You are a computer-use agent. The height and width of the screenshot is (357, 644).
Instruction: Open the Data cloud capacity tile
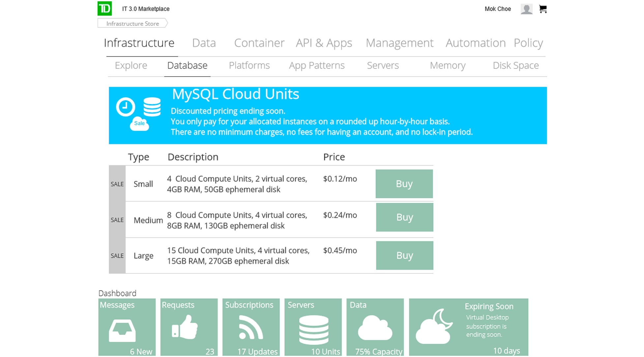(x=375, y=327)
